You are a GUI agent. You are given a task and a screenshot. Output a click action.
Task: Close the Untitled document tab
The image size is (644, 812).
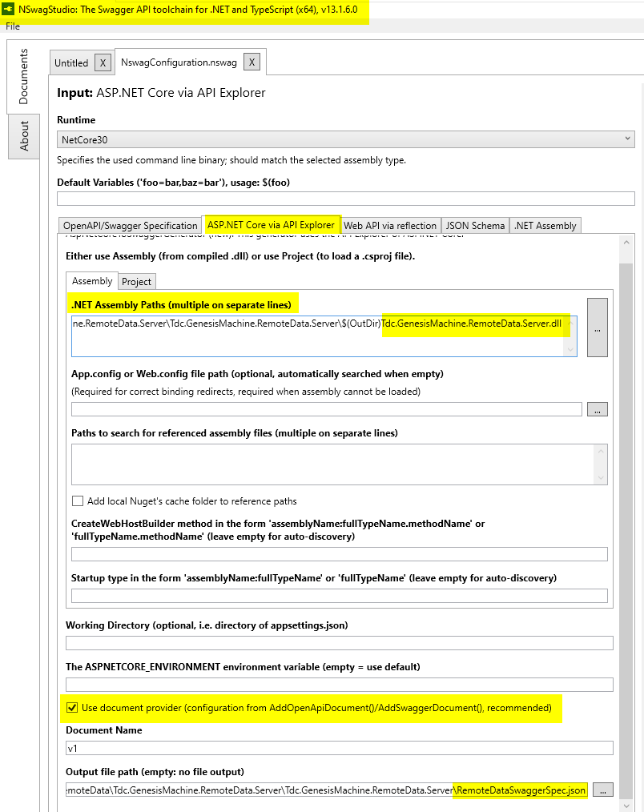coord(103,63)
